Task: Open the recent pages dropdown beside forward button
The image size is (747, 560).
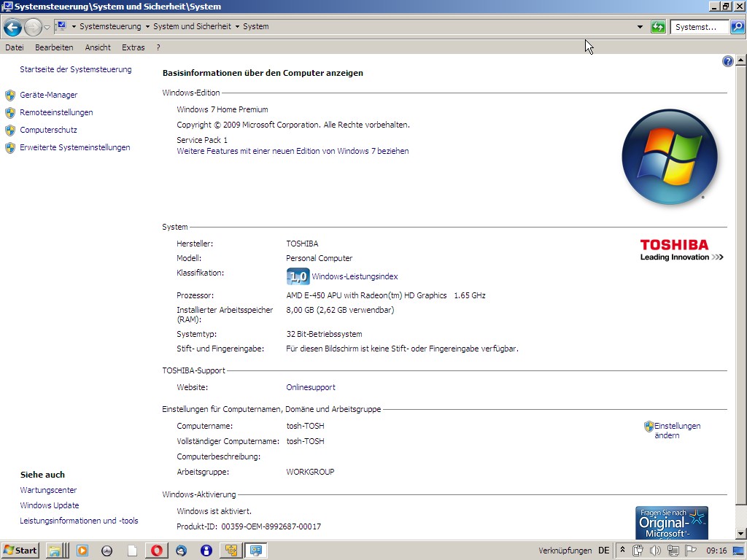Action: pos(47,28)
